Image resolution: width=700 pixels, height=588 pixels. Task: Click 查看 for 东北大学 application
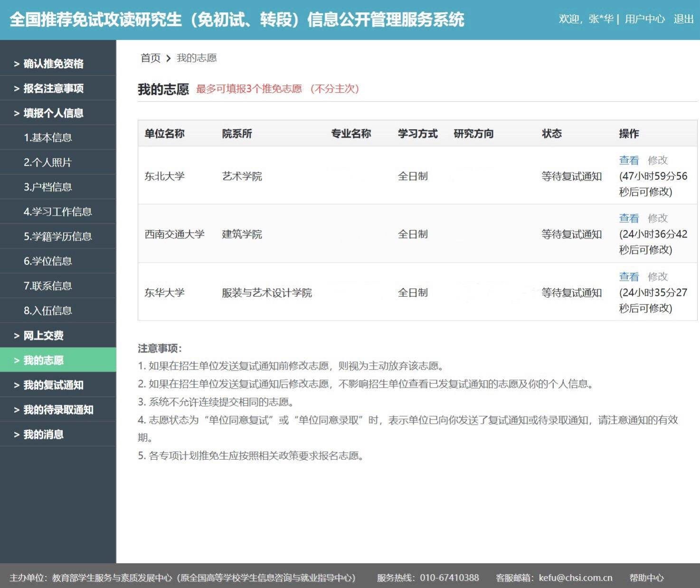tap(629, 160)
